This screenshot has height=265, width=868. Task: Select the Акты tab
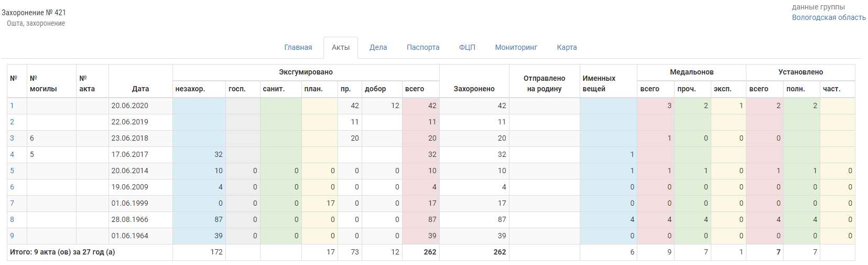(x=340, y=47)
